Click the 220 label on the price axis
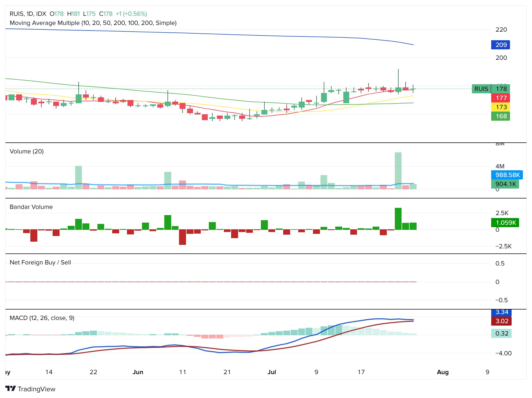 501,30
